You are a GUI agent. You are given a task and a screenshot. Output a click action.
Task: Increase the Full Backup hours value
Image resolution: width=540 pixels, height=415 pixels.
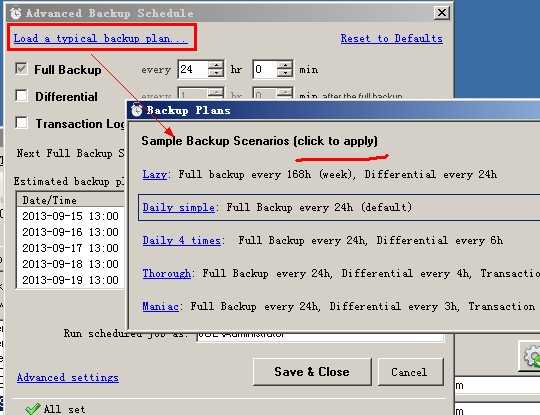click(216, 65)
